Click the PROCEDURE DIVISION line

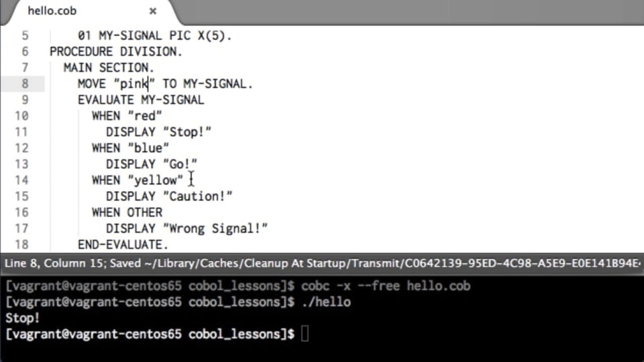tap(115, 52)
